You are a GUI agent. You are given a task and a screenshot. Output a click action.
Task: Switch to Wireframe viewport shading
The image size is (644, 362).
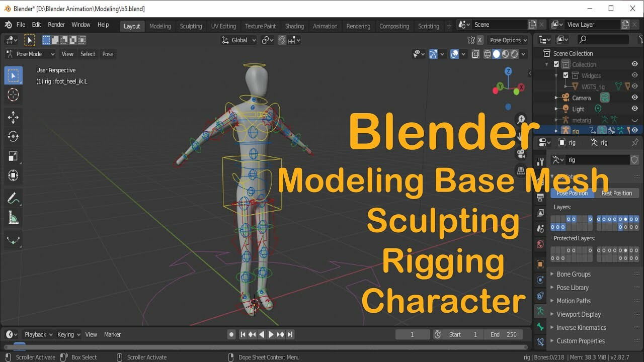(x=487, y=54)
